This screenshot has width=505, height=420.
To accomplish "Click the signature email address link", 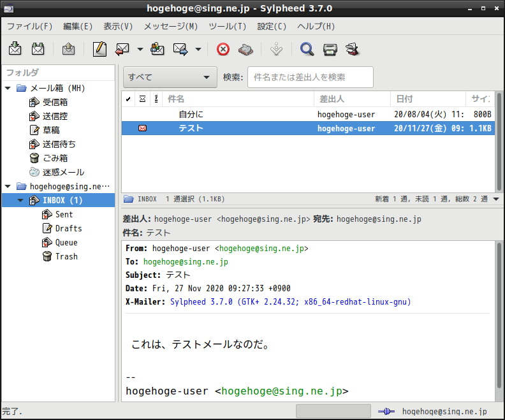I will pos(281,391).
